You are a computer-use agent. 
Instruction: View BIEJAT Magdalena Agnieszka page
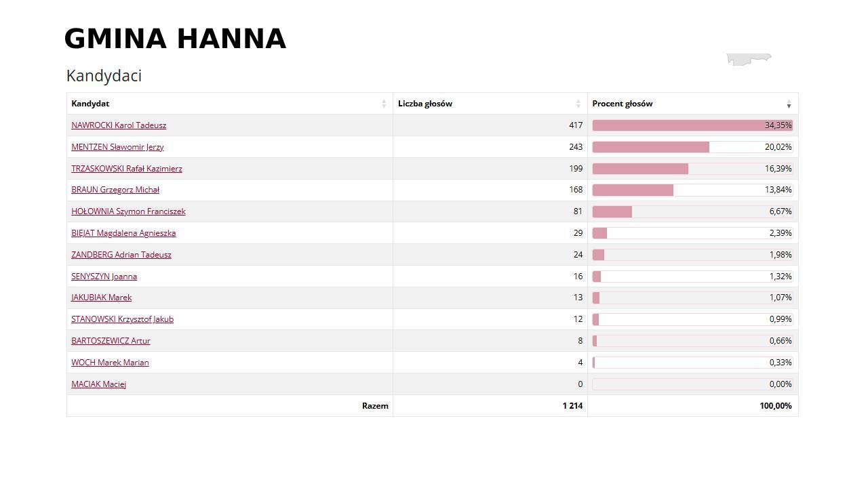pos(123,233)
